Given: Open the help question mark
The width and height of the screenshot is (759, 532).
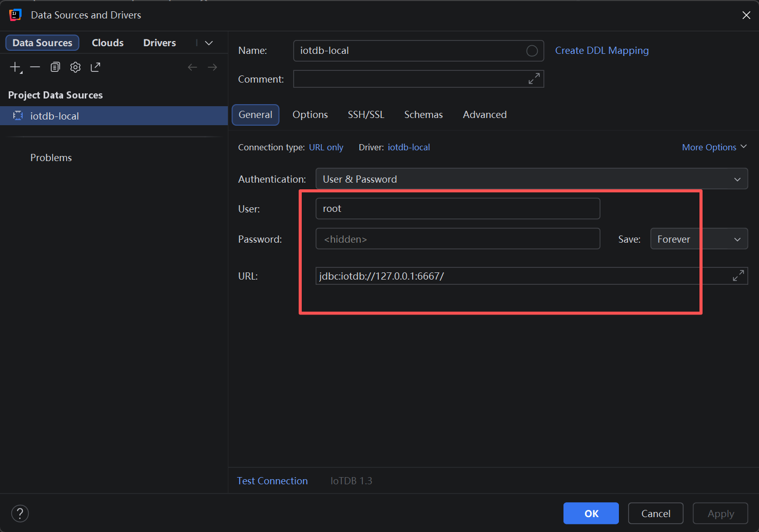Looking at the screenshot, I should click(x=20, y=514).
